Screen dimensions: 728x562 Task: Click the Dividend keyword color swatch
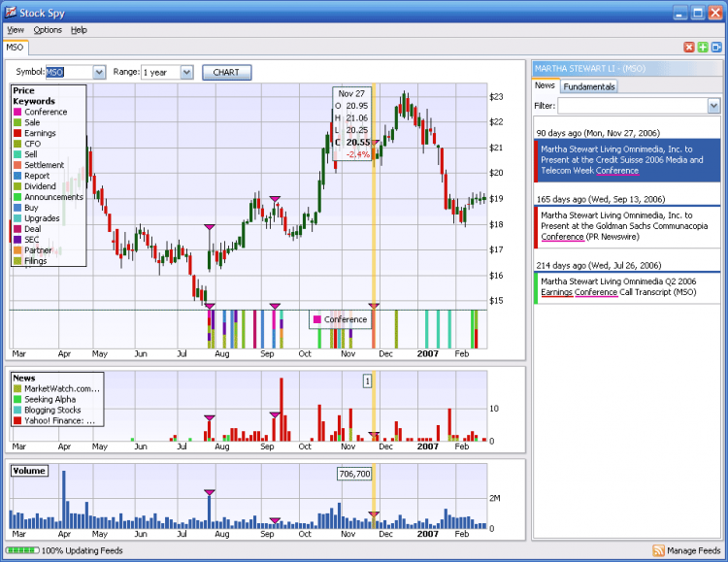[x=17, y=186]
